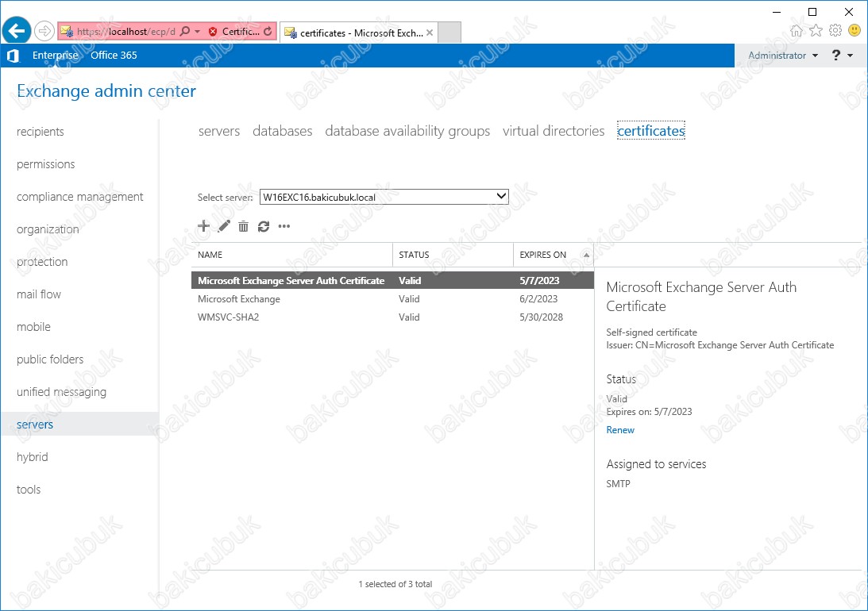
Task: Go to mobile in the sidebar
Action: tap(34, 327)
